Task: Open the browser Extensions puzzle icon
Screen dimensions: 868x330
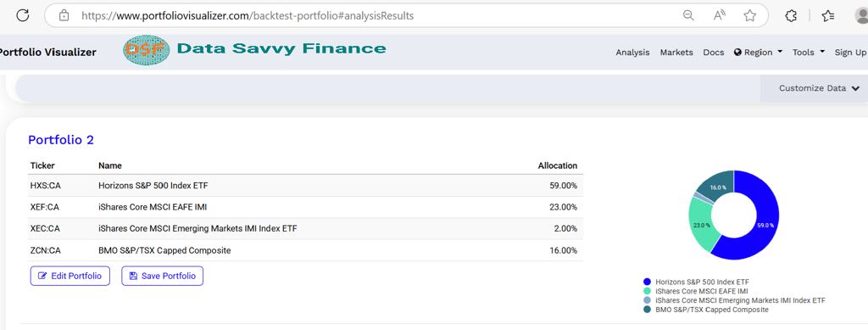Action: [791, 15]
